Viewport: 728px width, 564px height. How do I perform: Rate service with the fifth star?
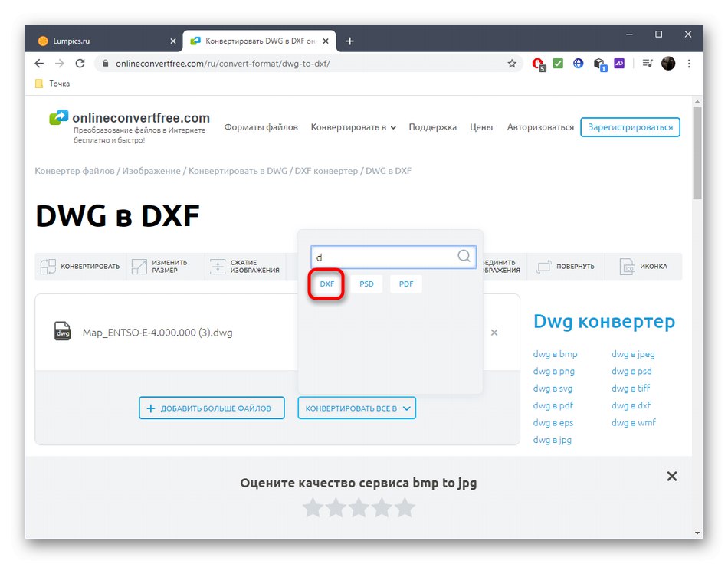click(x=405, y=507)
